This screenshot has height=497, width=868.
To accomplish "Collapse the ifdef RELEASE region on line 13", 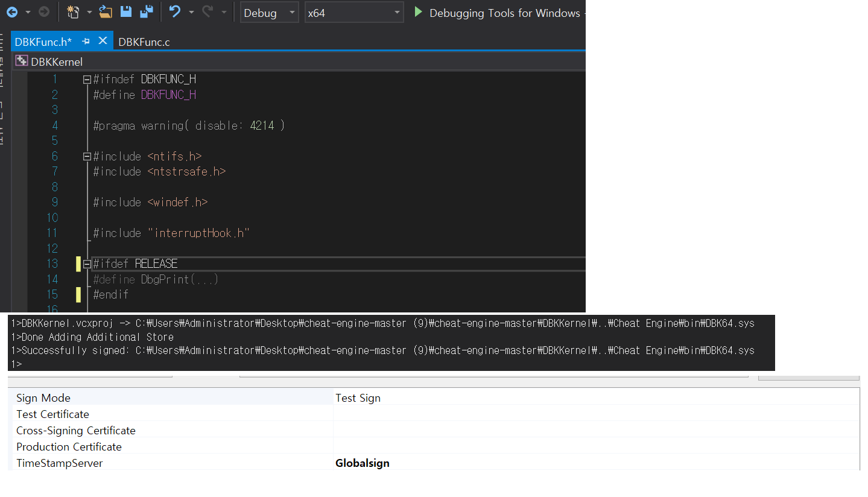I will coord(86,264).
